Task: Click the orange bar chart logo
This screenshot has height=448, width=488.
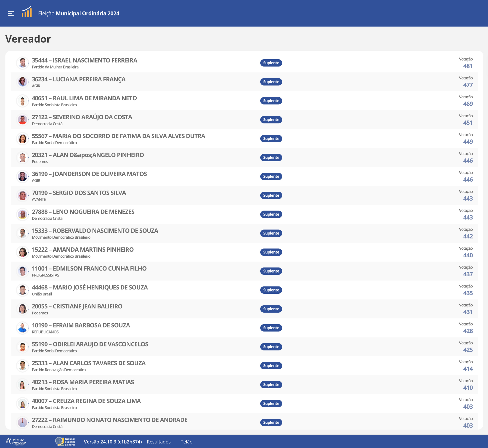Action: pos(27,12)
